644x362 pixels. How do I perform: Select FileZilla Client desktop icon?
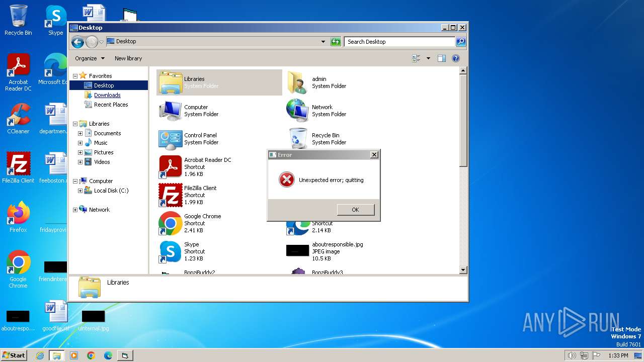[18, 168]
